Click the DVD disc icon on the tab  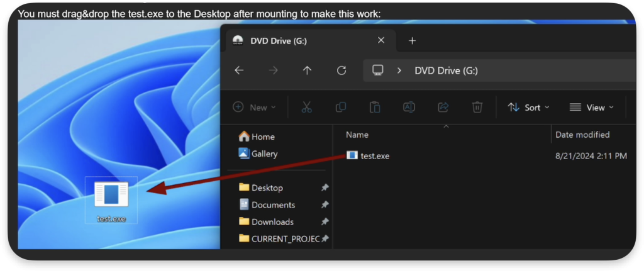237,40
